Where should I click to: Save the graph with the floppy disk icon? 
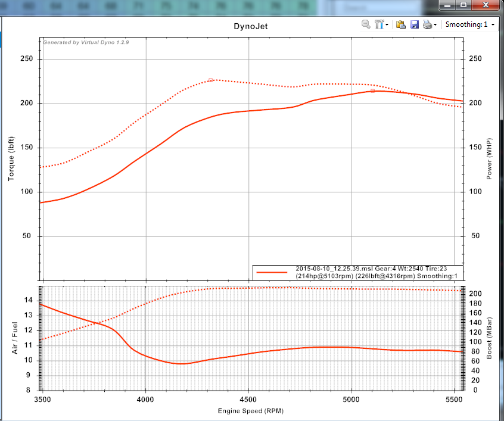point(415,24)
